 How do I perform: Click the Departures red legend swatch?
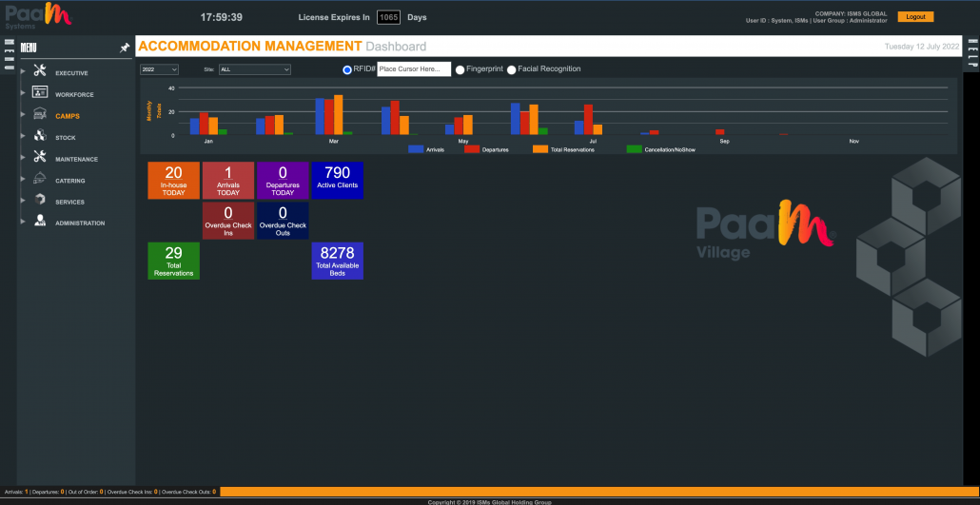click(472, 149)
